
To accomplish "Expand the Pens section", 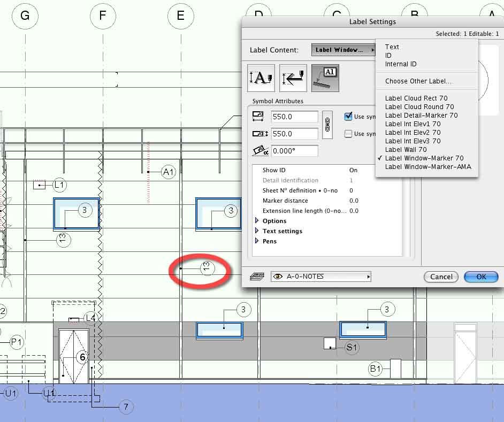I will [257, 241].
